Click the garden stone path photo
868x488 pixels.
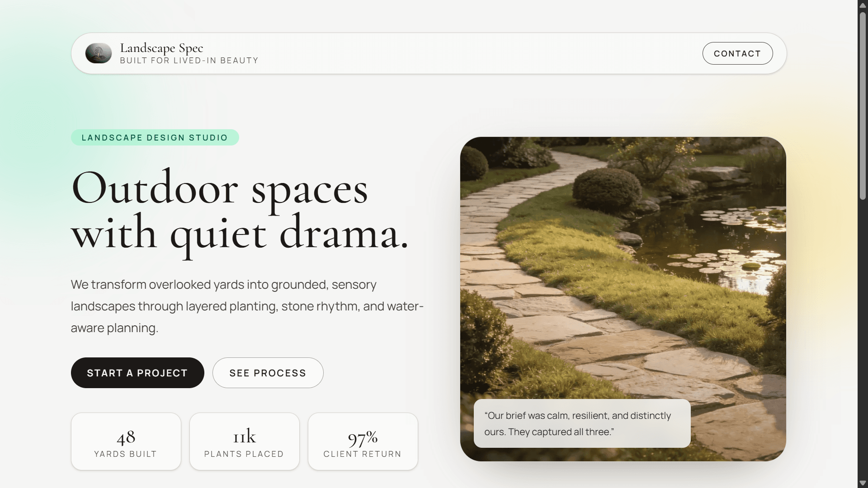[623, 271]
